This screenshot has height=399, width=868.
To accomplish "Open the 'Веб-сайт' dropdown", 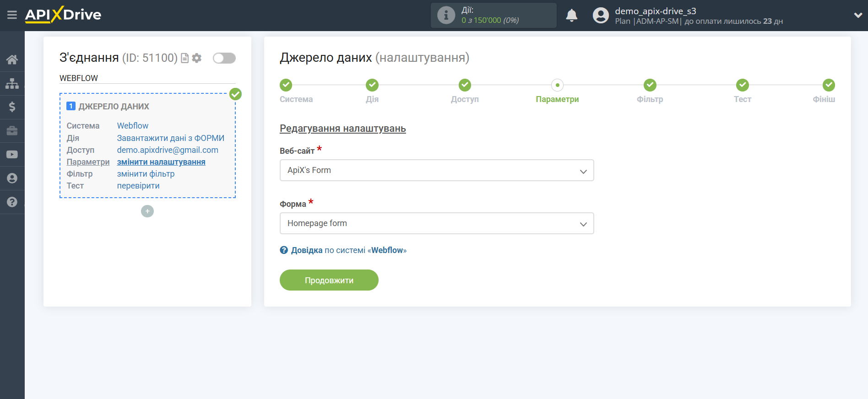I will pyautogui.click(x=437, y=170).
